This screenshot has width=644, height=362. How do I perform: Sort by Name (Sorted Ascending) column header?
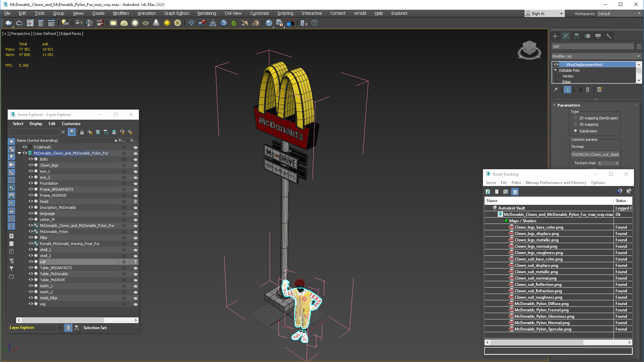pos(67,140)
